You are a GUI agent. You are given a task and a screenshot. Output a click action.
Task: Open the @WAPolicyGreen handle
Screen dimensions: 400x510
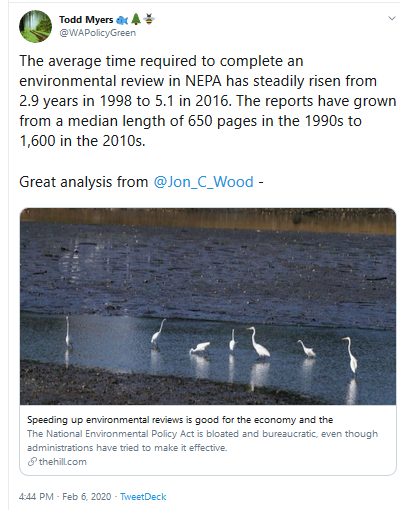pyautogui.click(x=97, y=33)
